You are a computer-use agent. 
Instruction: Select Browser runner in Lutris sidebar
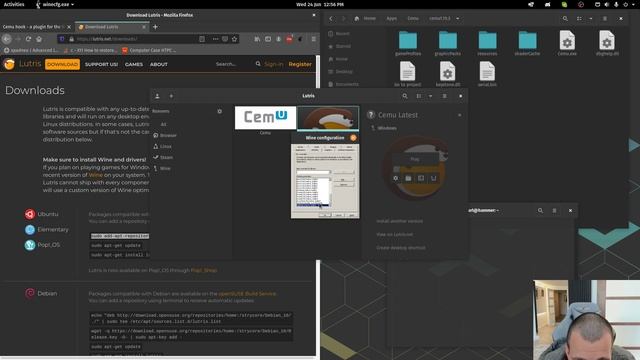point(165,135)
